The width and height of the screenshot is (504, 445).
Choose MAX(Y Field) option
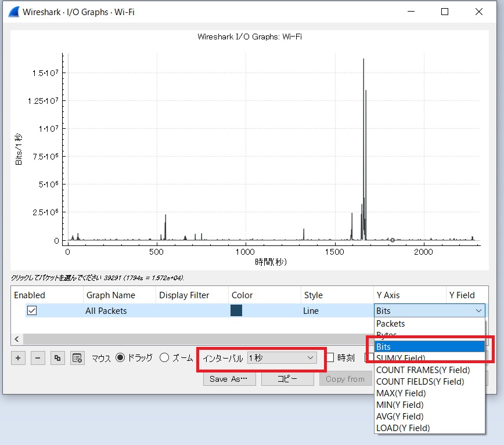(430, 393)
